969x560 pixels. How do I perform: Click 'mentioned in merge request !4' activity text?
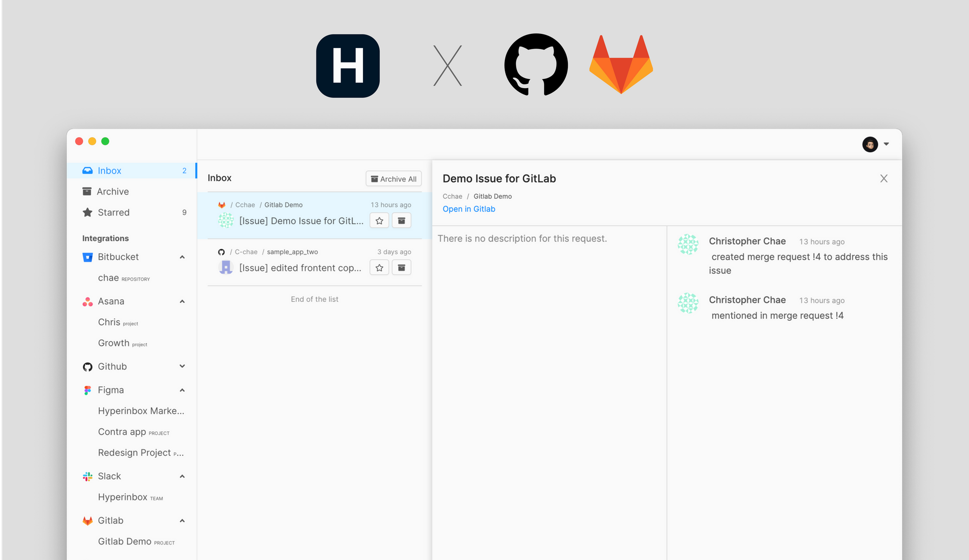pos(778,315)
